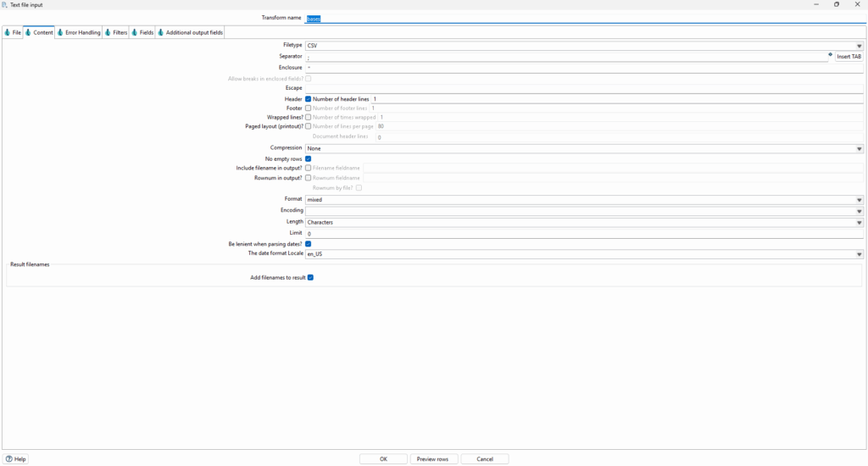Enable the Paged layout (printout) checkbox
Screen dimensions: 868x466
309,126
